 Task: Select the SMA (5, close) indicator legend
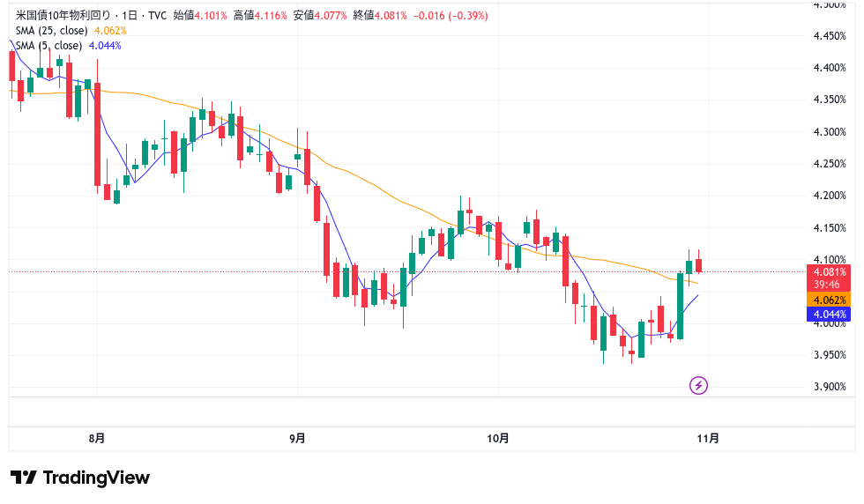48,45
